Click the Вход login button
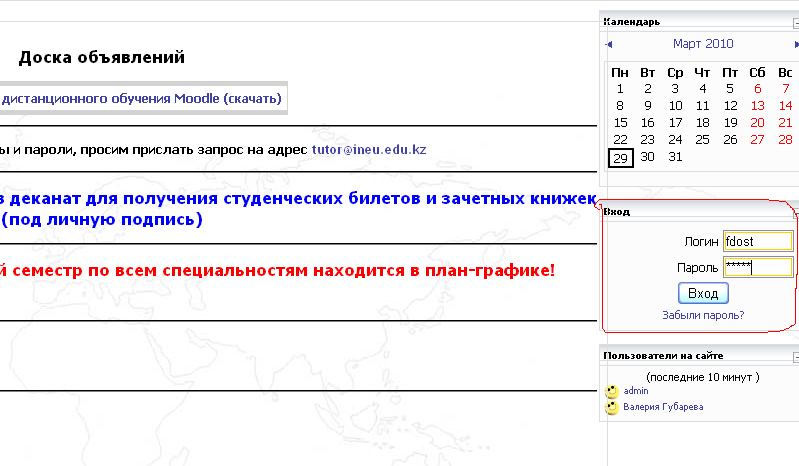The height and width of the screenshot is (466, 799). (703, 293)
